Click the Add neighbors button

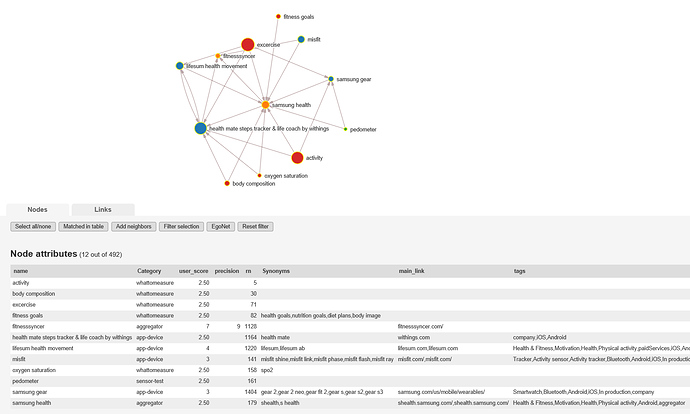[x=134, y=227]
